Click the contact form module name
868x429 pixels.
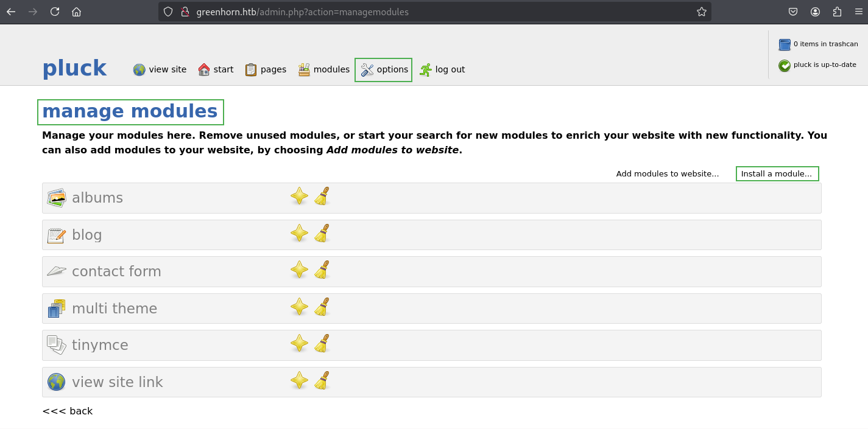coord(116,271)
